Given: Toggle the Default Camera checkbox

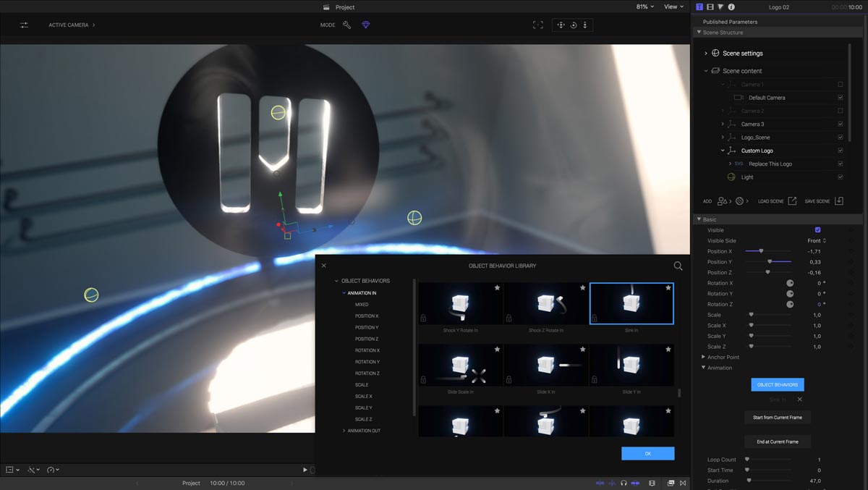Looking at the screenshot, I should [x=841, y=98].
